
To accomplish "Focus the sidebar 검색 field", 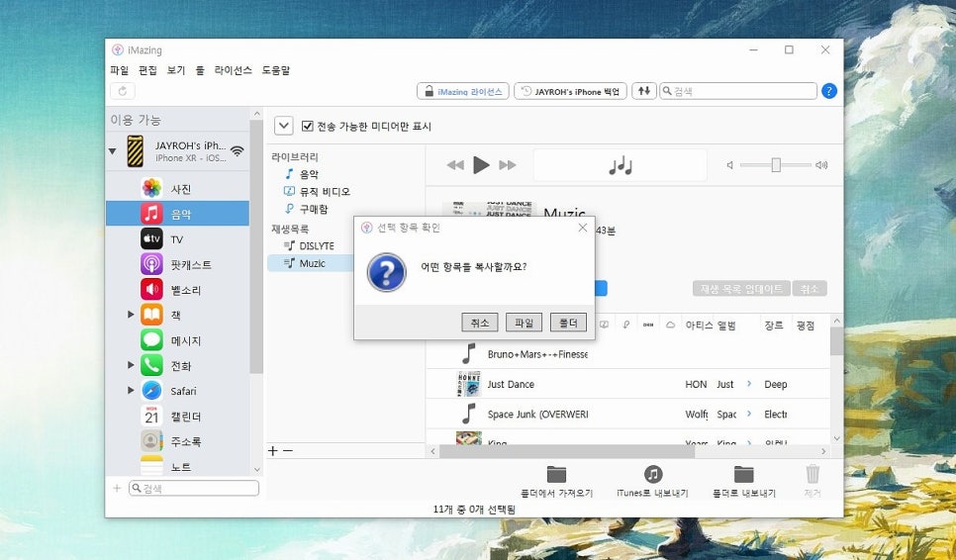I will (x=194, y=488).
